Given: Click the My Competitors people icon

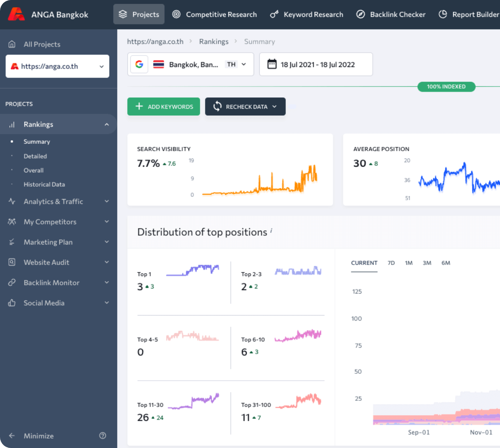Looking at the screenshot, I should pyautogui.click(x=12, y=222).
